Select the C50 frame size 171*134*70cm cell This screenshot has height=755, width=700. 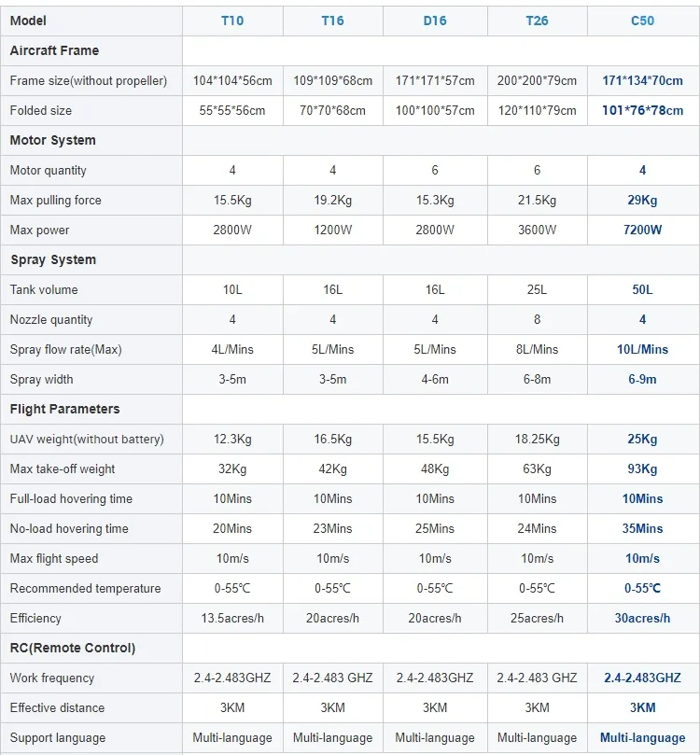click(643, 80)
